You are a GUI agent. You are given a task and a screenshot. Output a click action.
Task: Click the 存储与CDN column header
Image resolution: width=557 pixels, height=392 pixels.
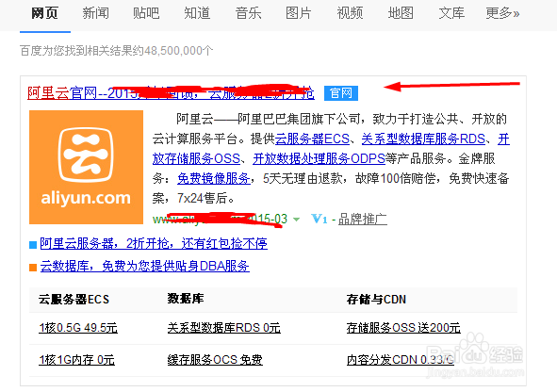click(376, 300)
